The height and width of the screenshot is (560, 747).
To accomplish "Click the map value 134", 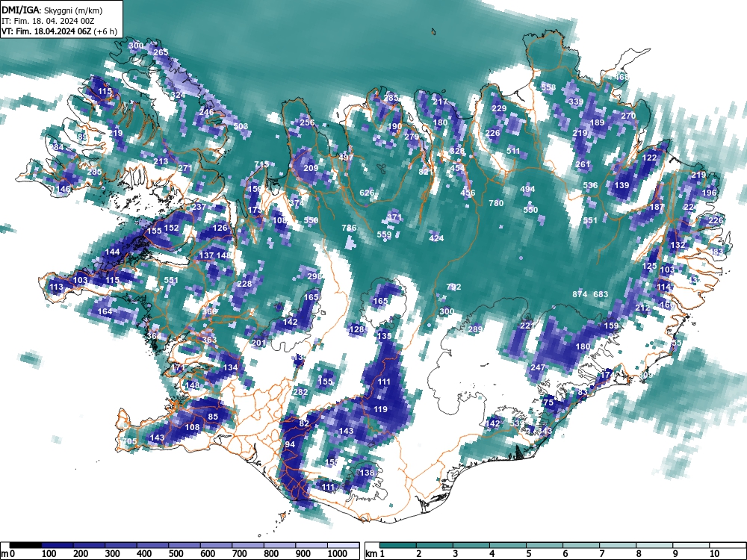I will coord(230,367).
